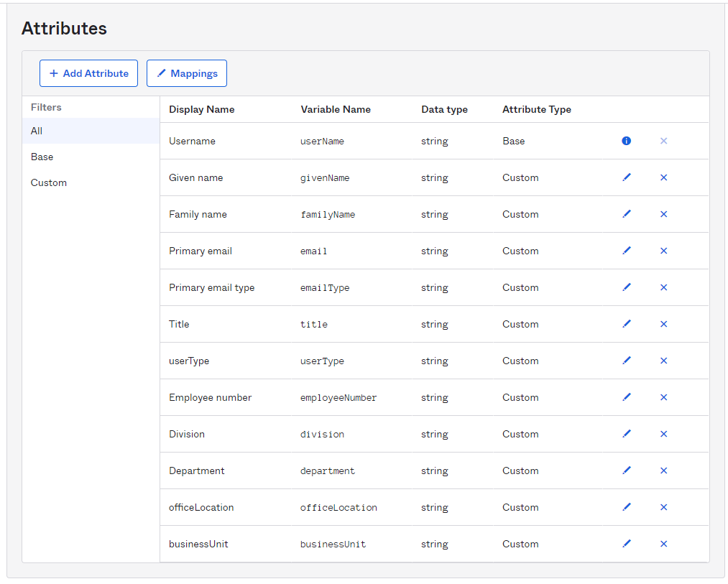This screenshot has width=728, height=584.
Task: Click the Display Name column header
Action: 201,109
